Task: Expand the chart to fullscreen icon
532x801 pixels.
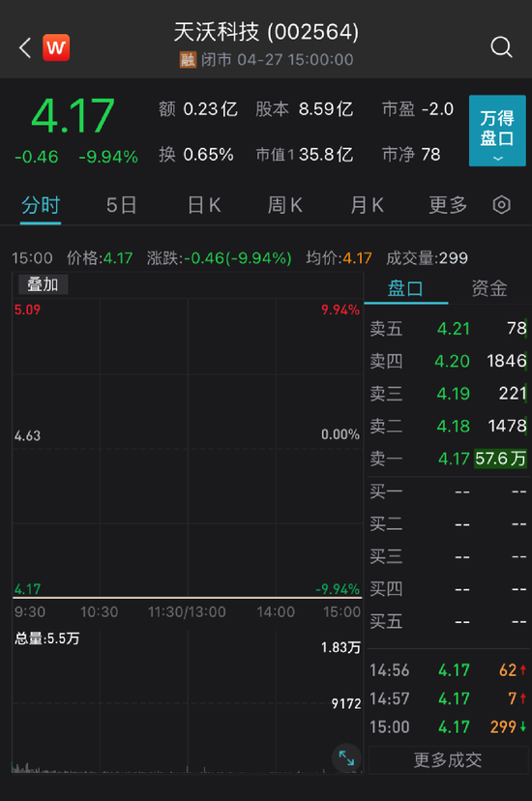Action: click(346, 757)
